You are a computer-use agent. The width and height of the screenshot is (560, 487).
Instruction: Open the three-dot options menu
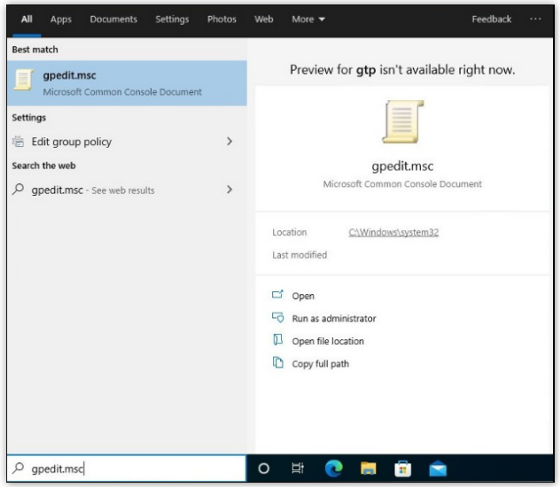tap(535, 19)
